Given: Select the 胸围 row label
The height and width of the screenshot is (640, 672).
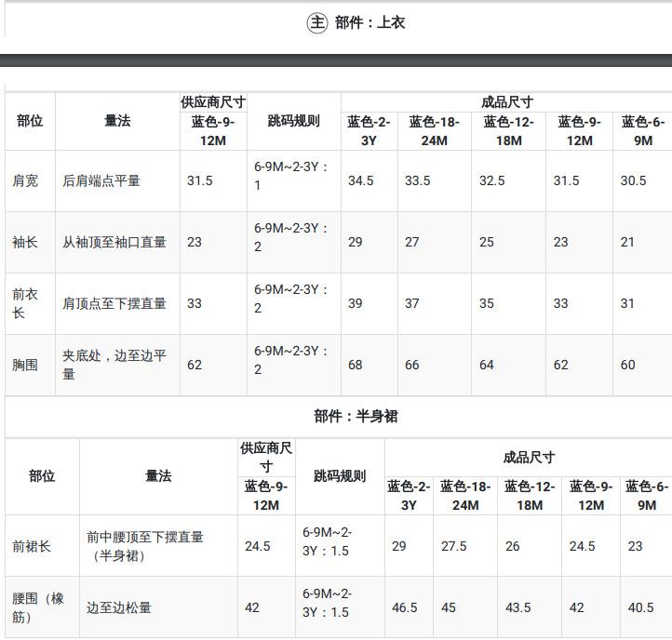Looking at the screenshot, I should [x=26, y=365].
